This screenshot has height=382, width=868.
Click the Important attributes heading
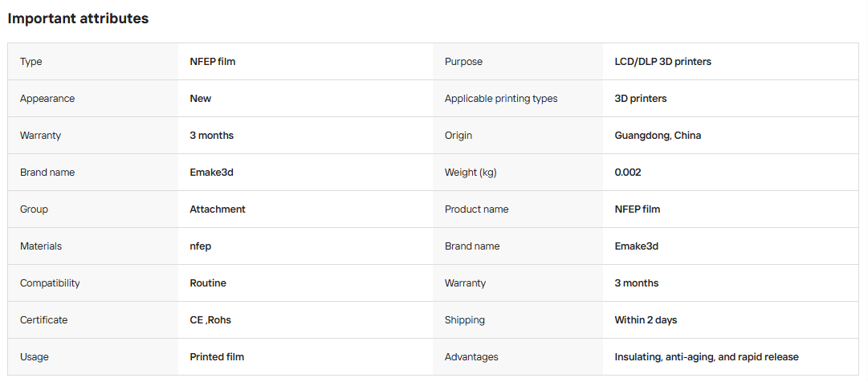[78, 18]
